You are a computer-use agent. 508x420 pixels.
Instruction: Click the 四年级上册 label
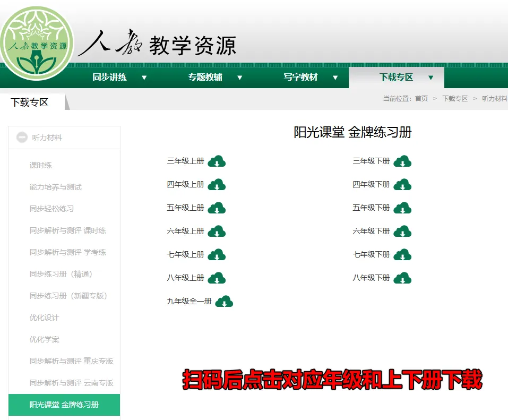pos(185,184)
